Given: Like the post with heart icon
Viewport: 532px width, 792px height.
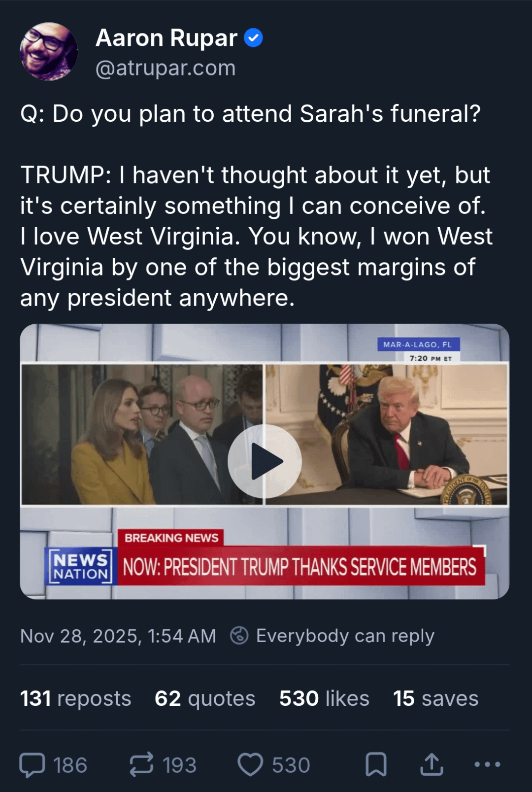Looking at the screenshot, I should tap(250, 765).
